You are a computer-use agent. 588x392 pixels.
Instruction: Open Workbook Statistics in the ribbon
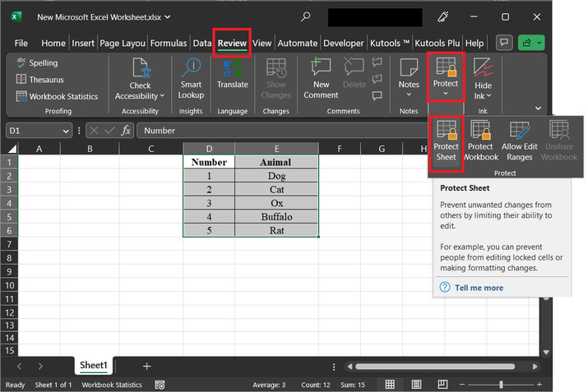(x=57, y=96)
